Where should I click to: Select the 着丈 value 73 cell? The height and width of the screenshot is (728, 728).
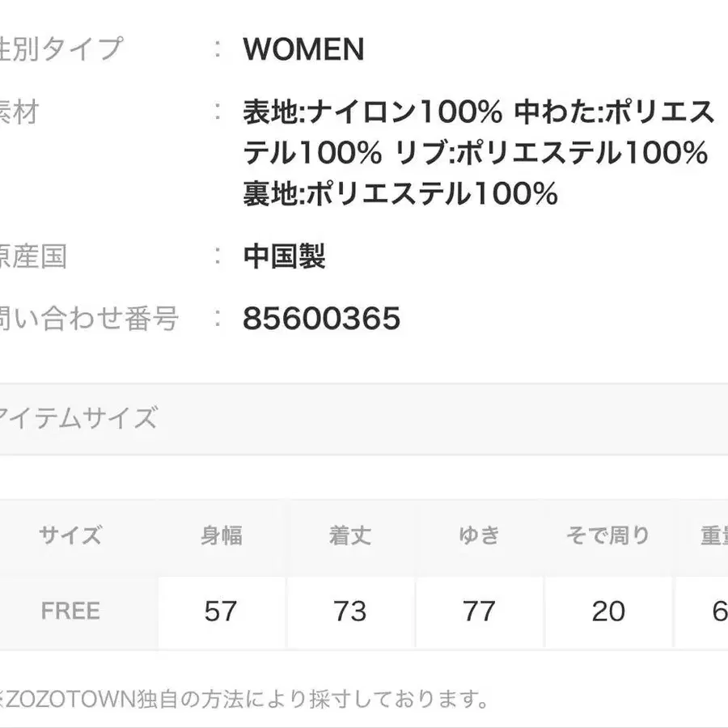click(349, 612)
